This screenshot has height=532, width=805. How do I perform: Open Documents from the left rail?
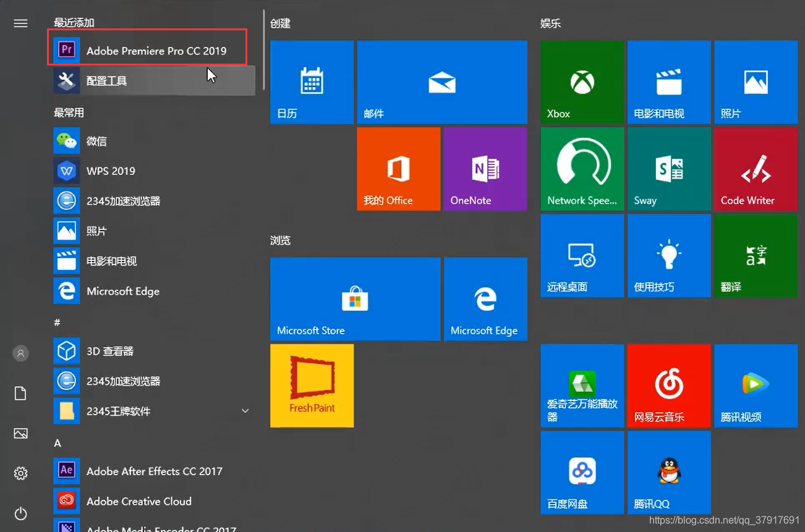(20, 394)
